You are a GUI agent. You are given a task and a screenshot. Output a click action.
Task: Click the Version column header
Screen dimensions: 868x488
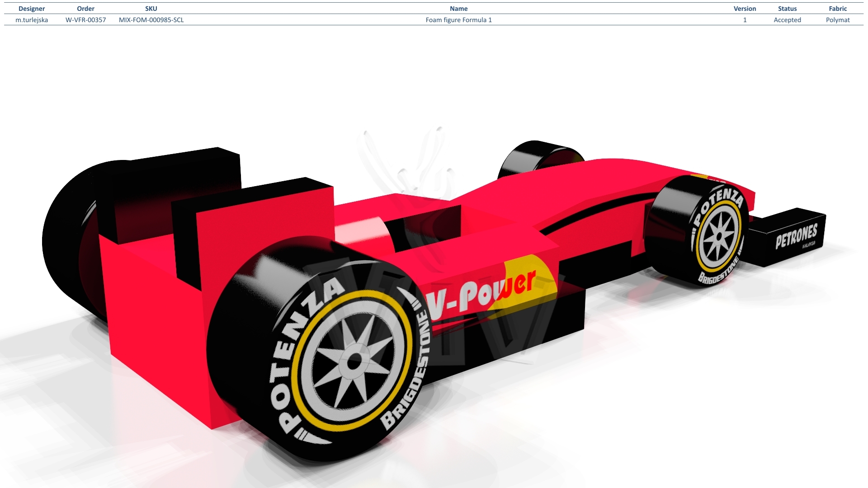745,9
